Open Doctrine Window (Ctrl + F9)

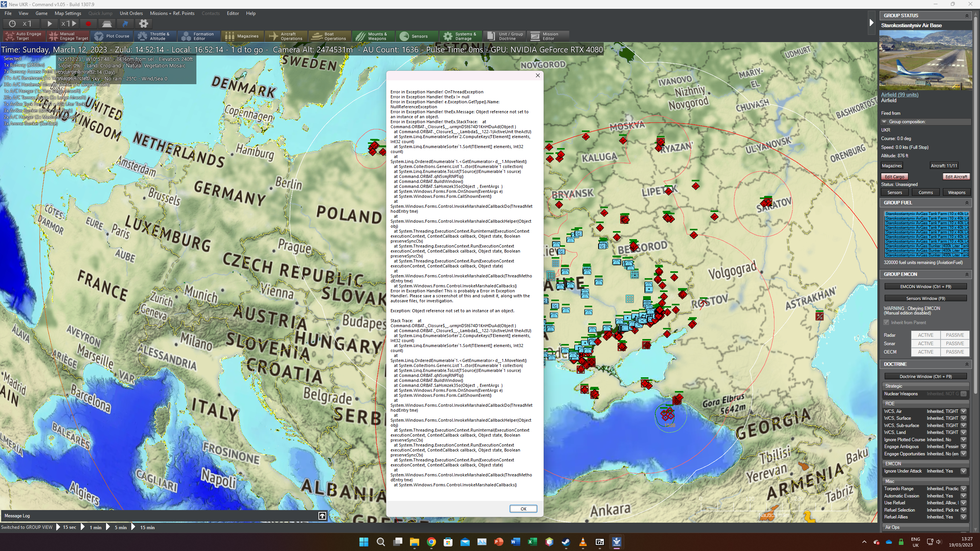coord(926,377)
